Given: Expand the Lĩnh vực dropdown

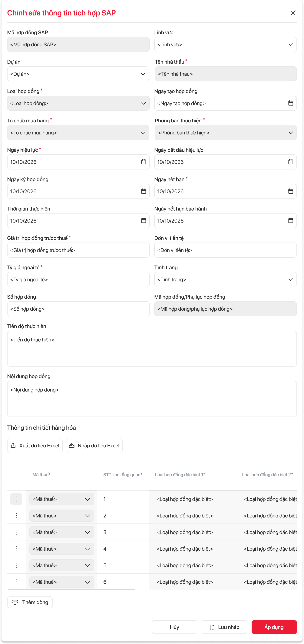Looking at the screenshot, I should click(x=290, y=44).
